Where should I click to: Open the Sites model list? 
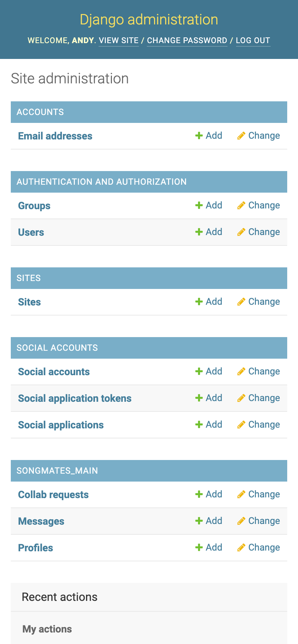click(30, 302)
